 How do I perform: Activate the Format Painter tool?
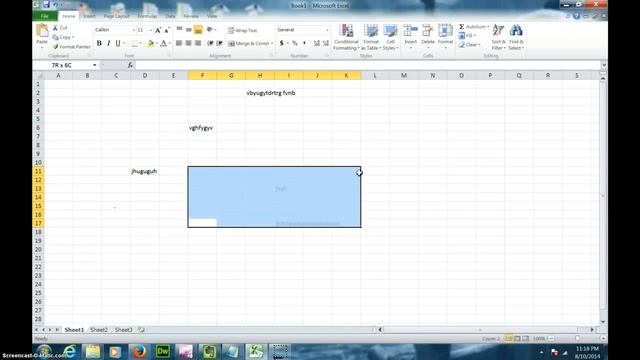(x=71, y=47)
